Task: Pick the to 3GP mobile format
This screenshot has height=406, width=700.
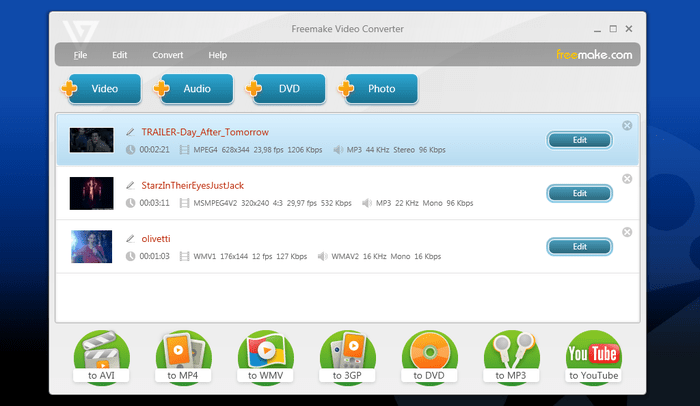Action: coord(347,357)
